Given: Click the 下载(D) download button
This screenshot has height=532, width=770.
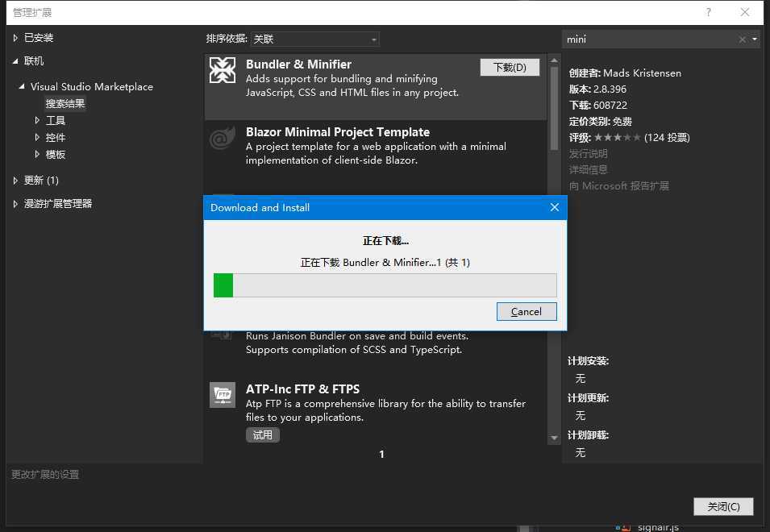Looking at the screenshot, I should click(510, 67).
